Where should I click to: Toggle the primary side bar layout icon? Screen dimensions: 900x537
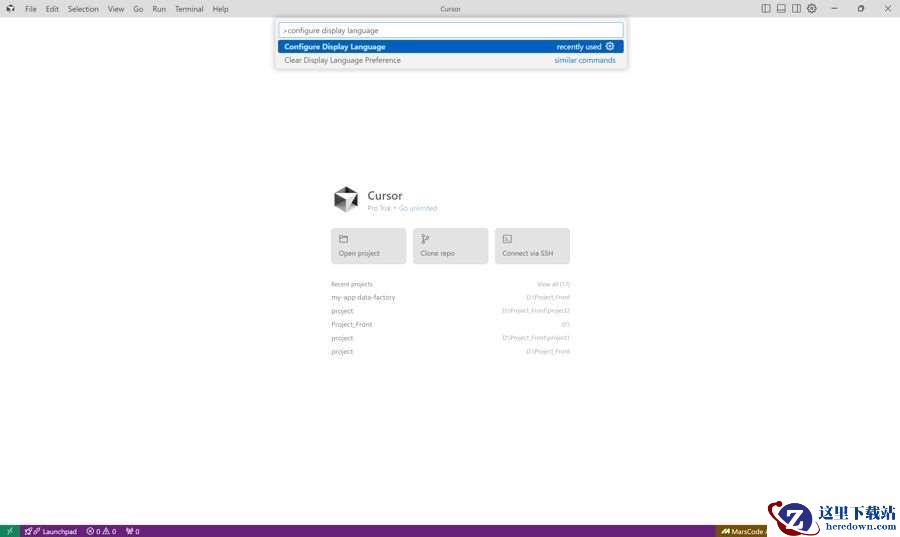pyautogui.click(x=766, y=9)
